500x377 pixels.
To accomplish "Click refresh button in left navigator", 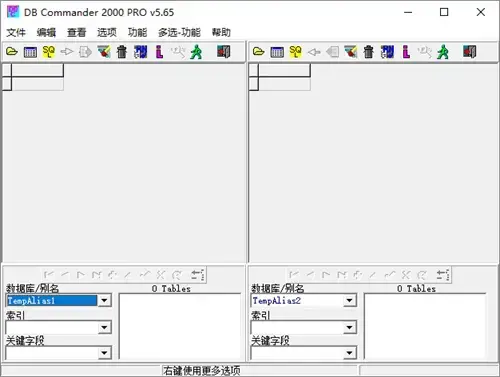I will 177,275.
